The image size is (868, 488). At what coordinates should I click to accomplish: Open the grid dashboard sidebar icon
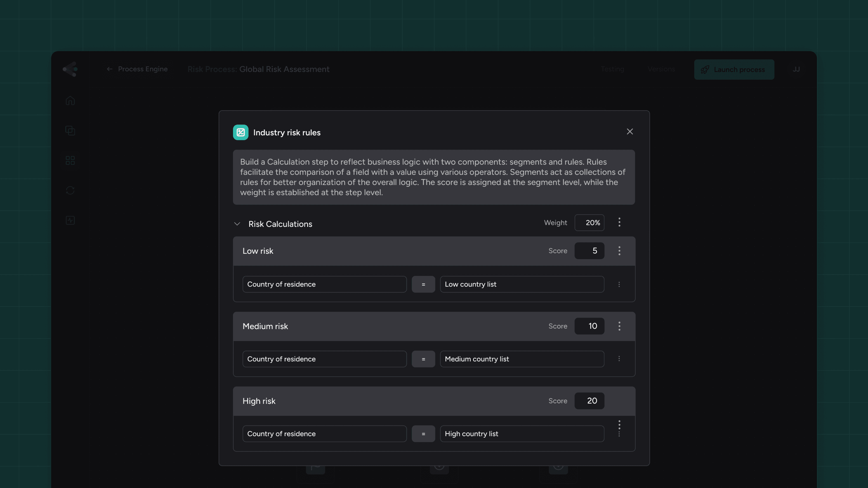pyautogui.click(x=70, y=160)
